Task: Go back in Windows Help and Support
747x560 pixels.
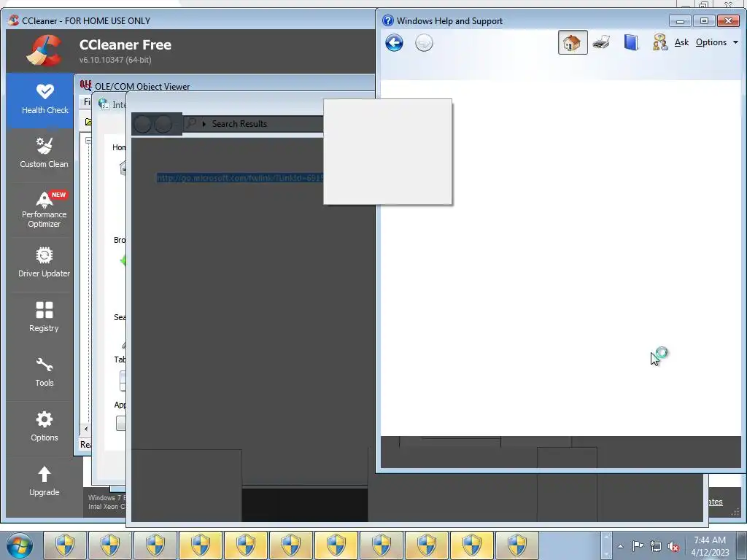Action: tap(394, 43)
